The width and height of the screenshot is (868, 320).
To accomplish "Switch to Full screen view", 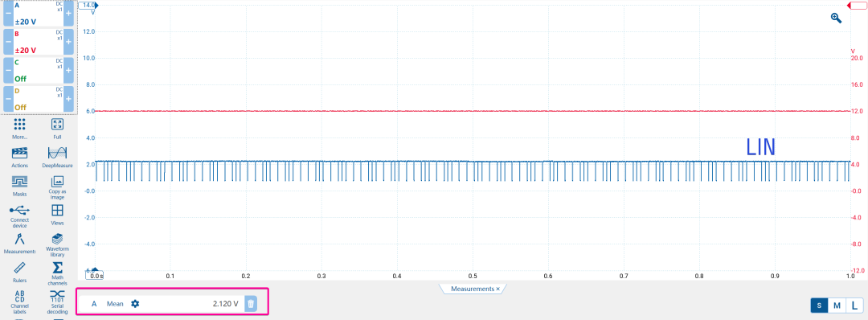I will pyautogui.click(x=58, y=128).
